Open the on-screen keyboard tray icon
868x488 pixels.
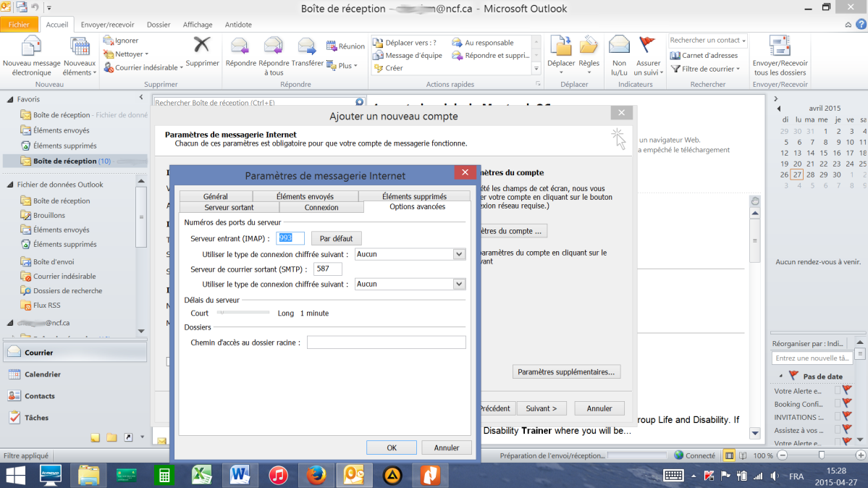pos(673,476)
